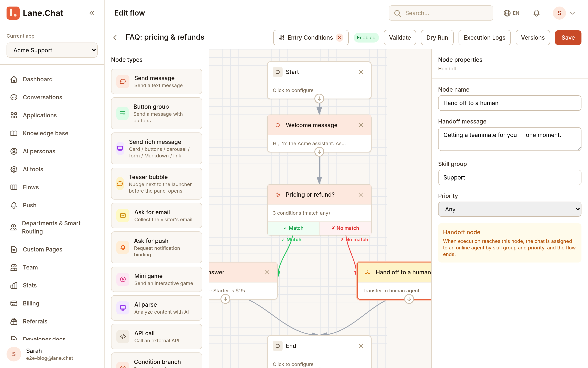The height and width of the screenshot is (368, 588).
Task: Open the Current app Acme Support dropdown
Action: [x=52, y=50]
